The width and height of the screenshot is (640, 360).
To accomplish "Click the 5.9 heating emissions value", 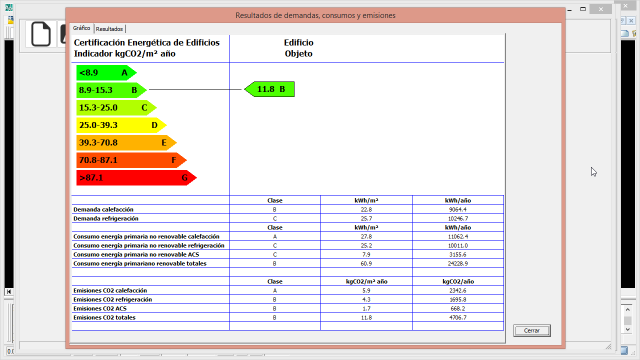I will (366, 291).
